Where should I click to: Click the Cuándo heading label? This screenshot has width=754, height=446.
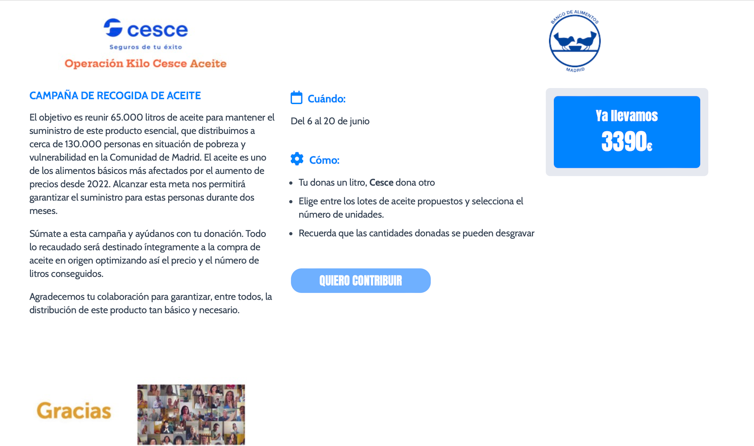[x=327, y=99]
